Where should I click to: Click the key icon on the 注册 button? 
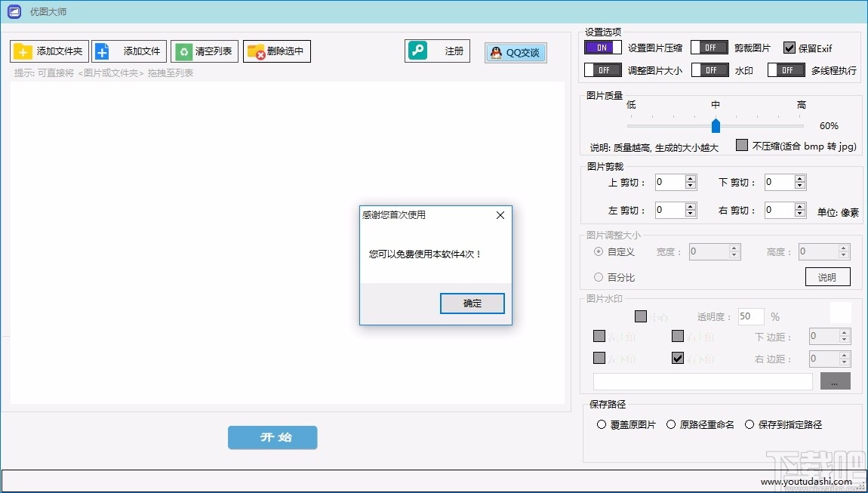(x=417, y=51)
